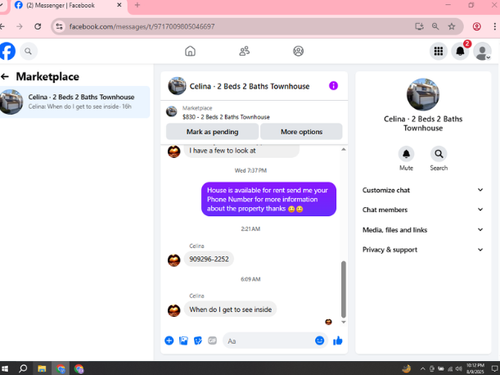Click the conversation header title
Screen dimensions: 500x375
[249, 86]
